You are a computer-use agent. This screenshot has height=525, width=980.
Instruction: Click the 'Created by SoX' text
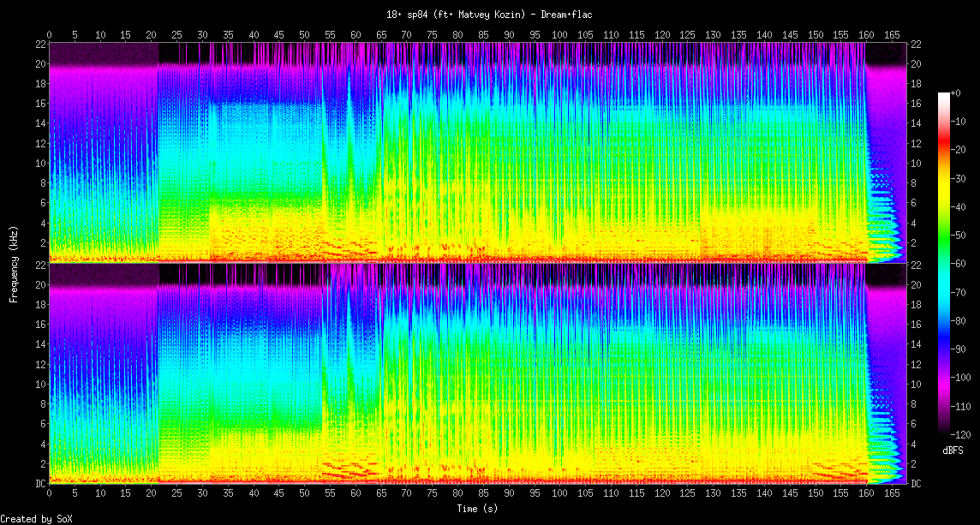click(x=35, y=518)
